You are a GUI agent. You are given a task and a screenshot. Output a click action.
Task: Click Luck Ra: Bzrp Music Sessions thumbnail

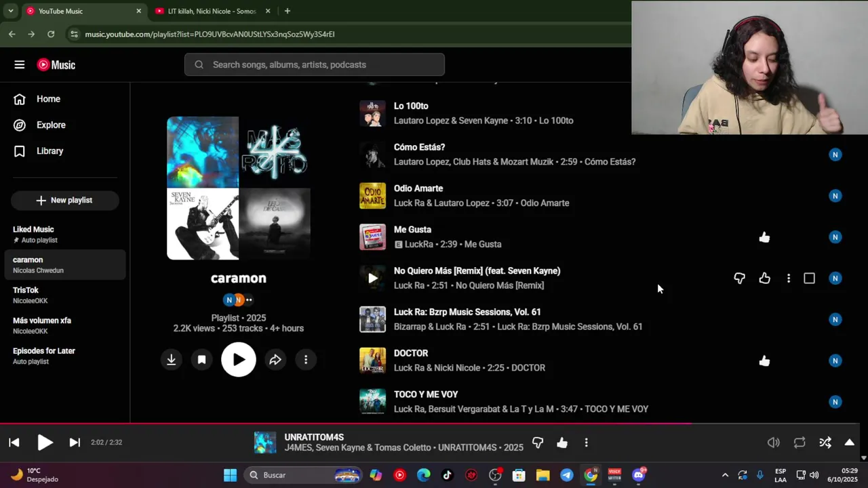372,319
